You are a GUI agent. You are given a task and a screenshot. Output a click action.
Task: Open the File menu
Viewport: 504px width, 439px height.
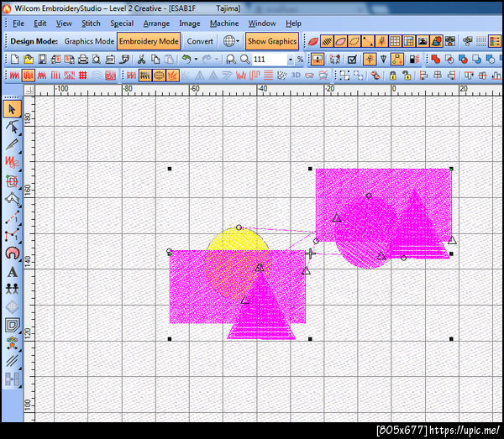pyautogui.click(x=18, y=24)
